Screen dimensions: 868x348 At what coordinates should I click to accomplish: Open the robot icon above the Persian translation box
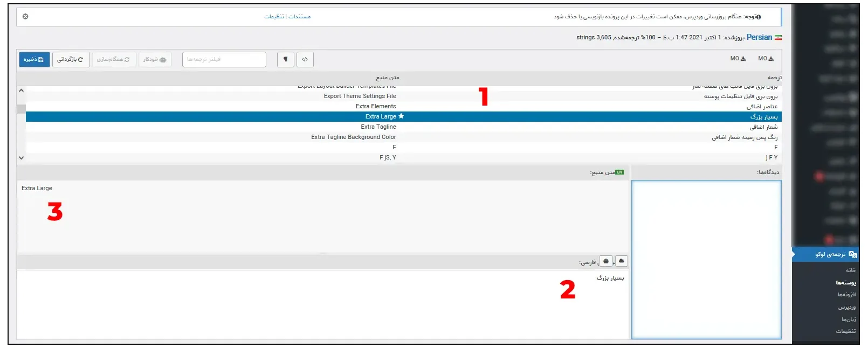[x=607, y=261]
